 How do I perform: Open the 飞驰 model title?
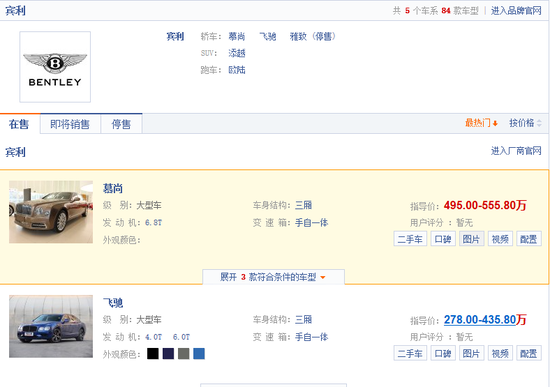(113, 303)
